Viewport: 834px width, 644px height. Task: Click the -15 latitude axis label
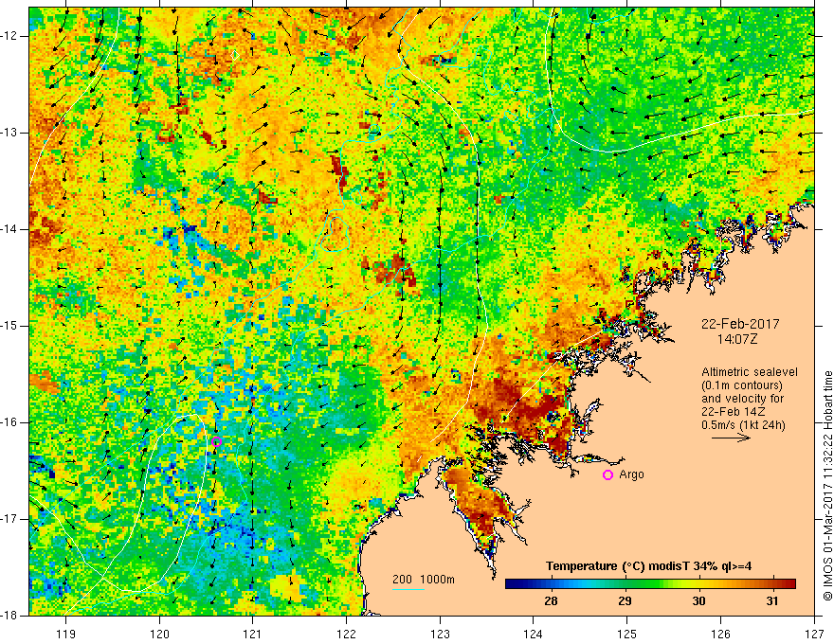10,326
